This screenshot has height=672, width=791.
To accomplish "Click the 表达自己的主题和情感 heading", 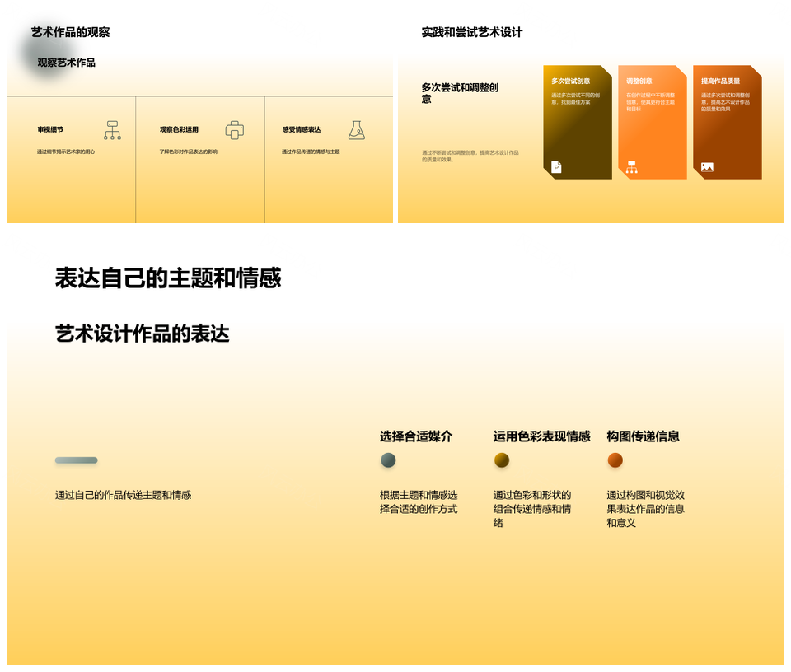I will pyautogui.click(x=168, y=278).
